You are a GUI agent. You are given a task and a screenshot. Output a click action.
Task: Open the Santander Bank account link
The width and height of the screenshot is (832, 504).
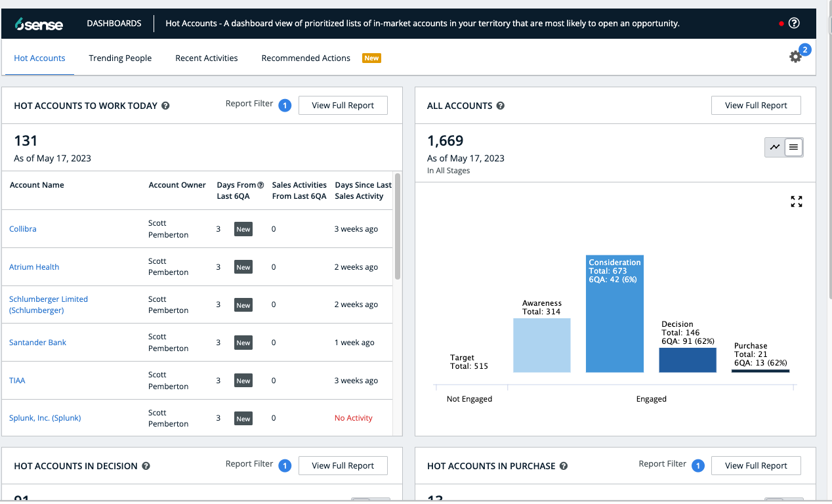[37, 343]
